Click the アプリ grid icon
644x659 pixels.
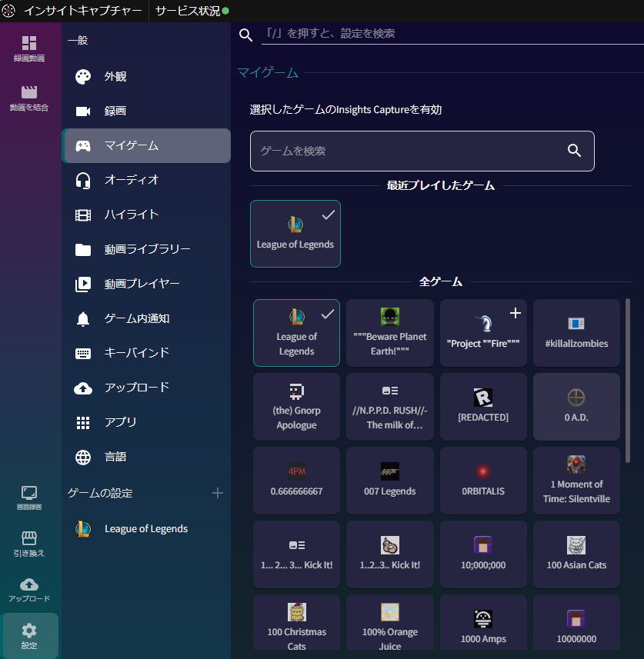[83, 423]
